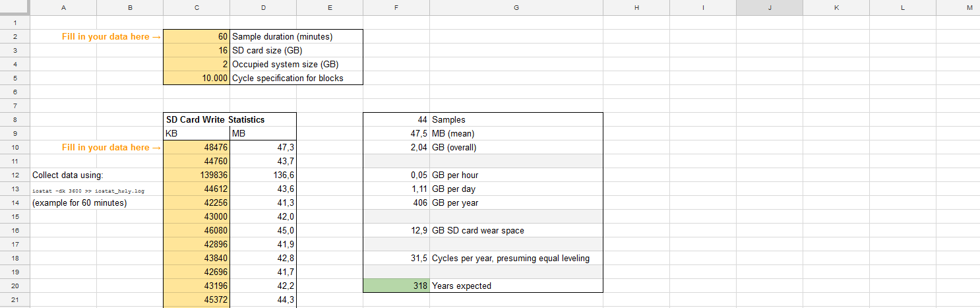Select the occupied system size value cell

(196, 64)
